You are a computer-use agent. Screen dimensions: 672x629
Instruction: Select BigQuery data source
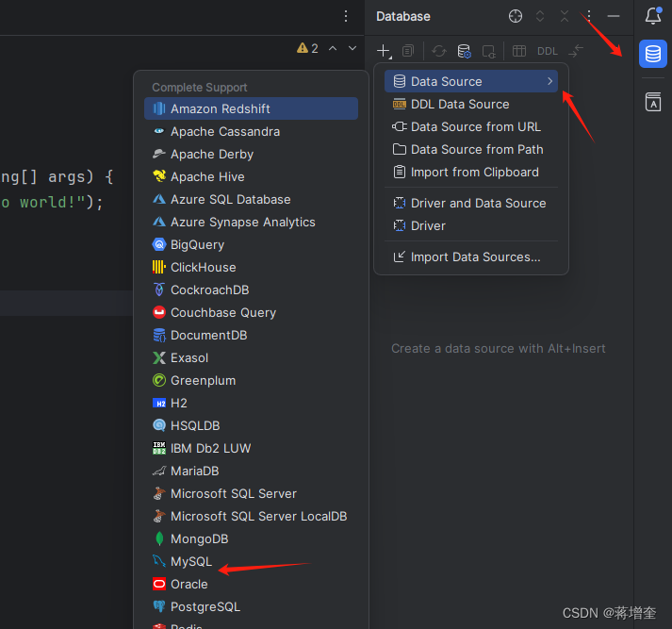point(251,245)
